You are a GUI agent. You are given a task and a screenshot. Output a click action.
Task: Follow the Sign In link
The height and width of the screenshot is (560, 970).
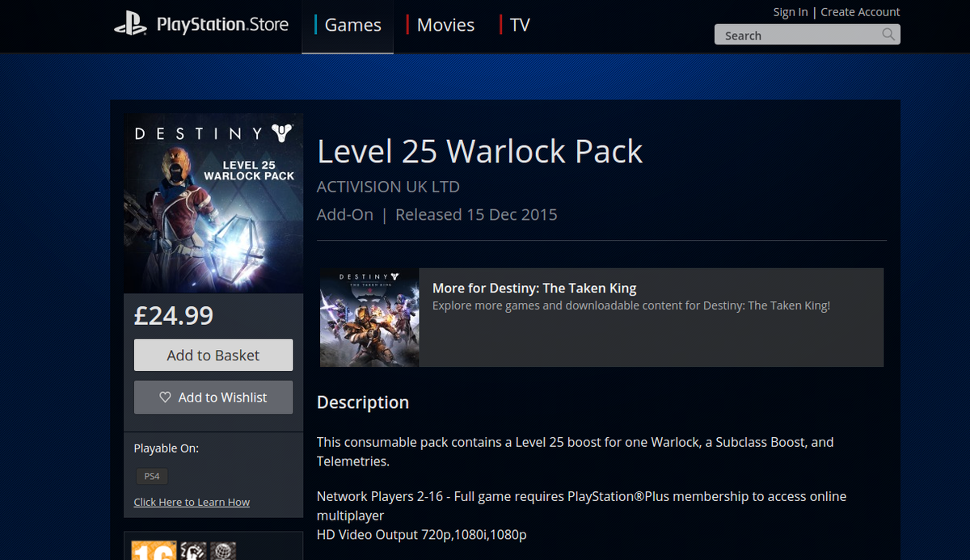791,12
